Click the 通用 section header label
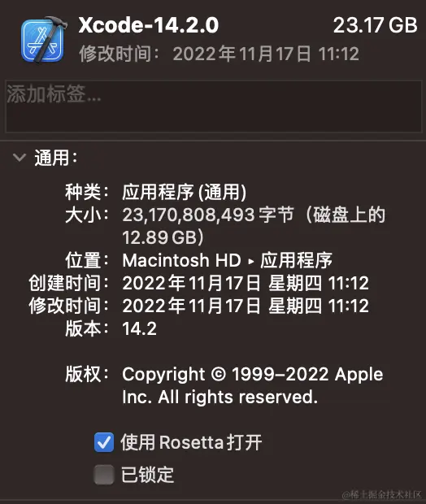The image size is (426, 504). point(56,158)
